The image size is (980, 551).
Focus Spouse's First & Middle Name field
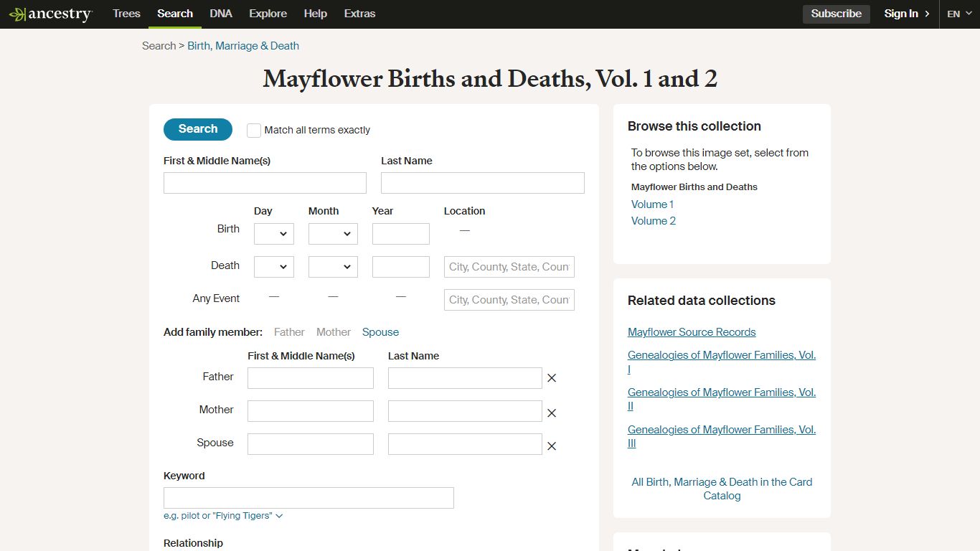pos(311,444)
